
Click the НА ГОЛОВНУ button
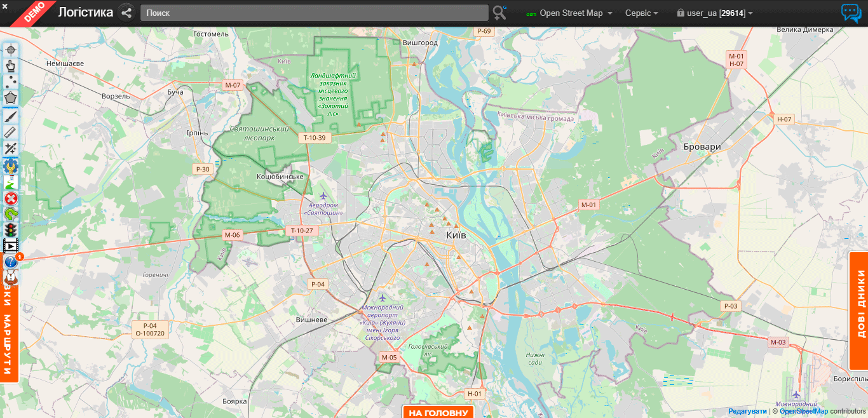pyautogui.click(x=438, y=412)
